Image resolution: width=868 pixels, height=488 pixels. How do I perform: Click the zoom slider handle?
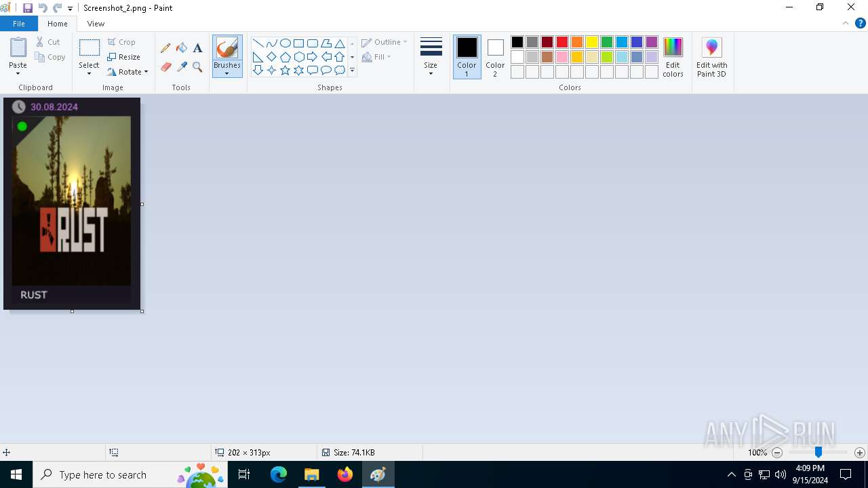point(818,453)
